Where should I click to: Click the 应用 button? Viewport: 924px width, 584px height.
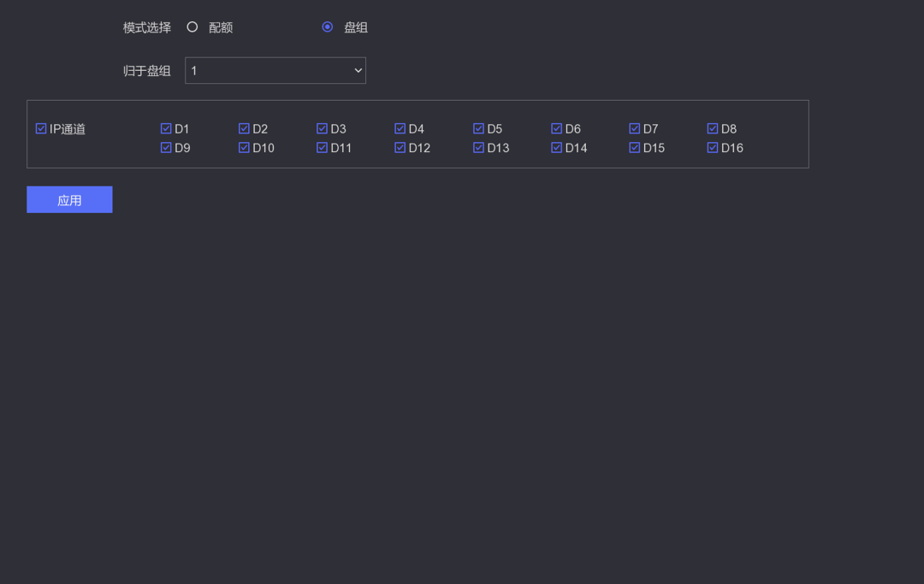(x=69, y=200)
